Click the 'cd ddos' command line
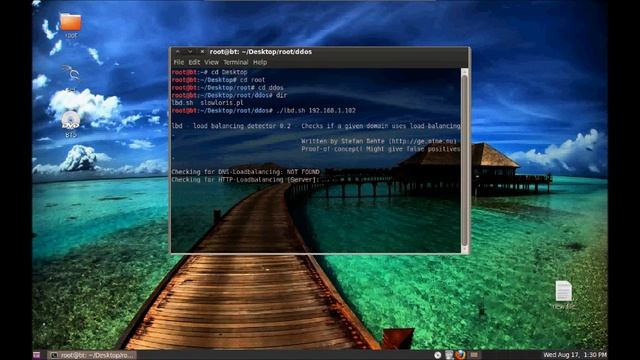This screenshot has width=640, height=360. coord(227,88)
